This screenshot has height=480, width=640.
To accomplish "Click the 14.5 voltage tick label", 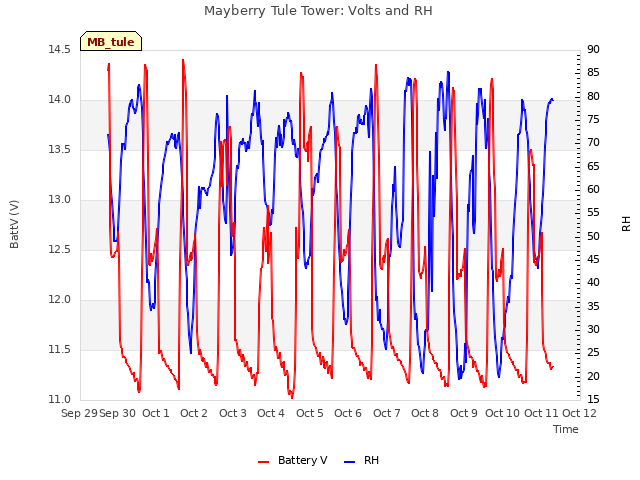I will [60, 50].
